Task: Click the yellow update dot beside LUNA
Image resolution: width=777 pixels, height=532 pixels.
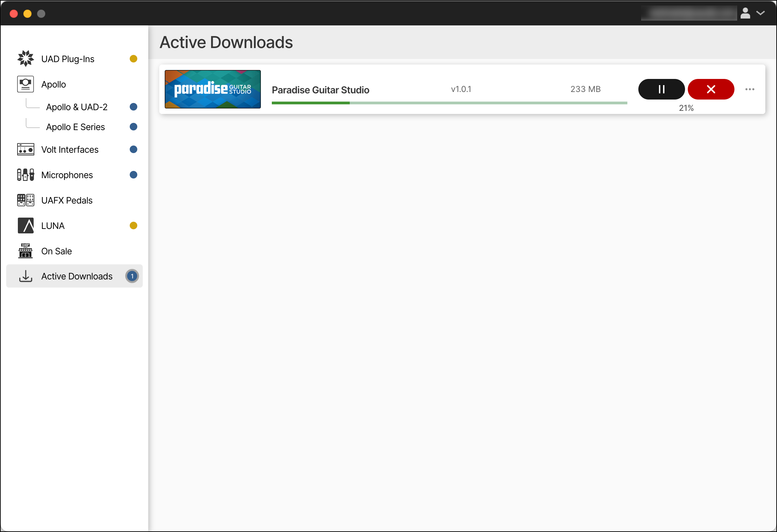Action: [x=133, y=225]
